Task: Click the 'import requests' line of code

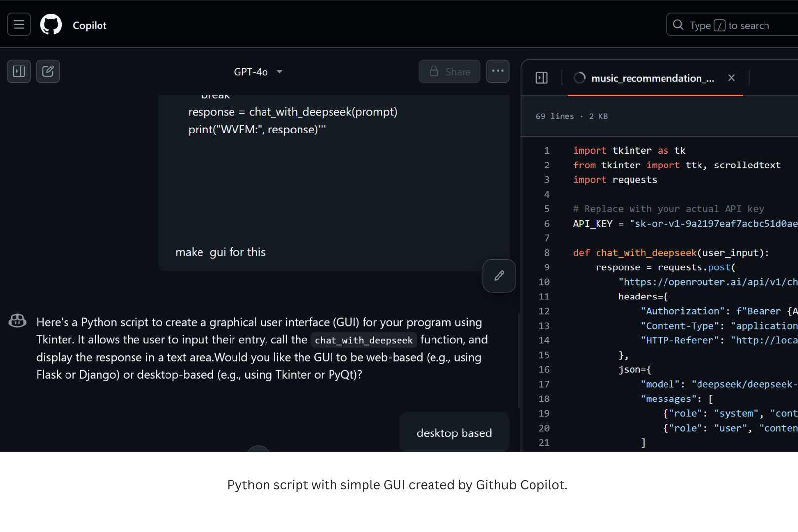Action: click(x=615, y=180)
